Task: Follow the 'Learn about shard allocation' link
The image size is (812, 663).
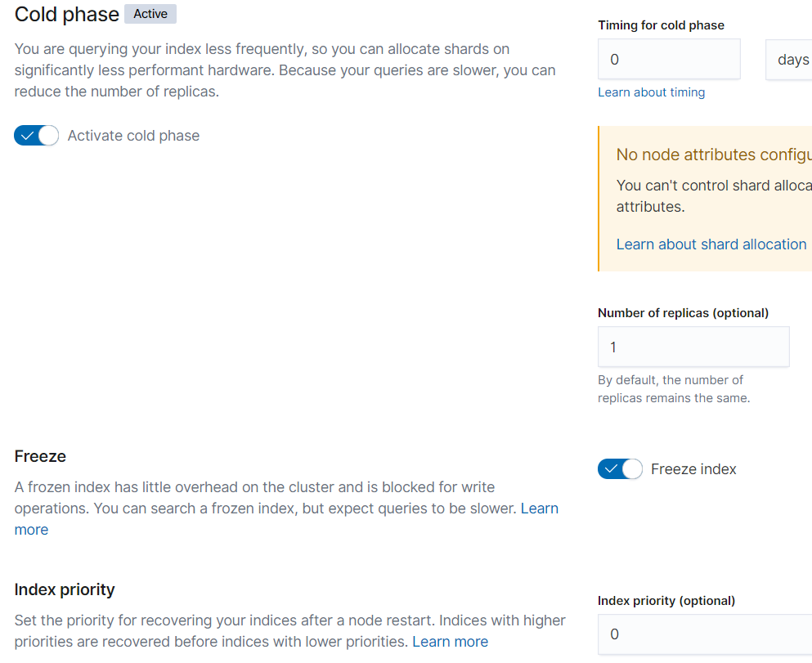Action: pyautogui.click(x=711, y=244)
